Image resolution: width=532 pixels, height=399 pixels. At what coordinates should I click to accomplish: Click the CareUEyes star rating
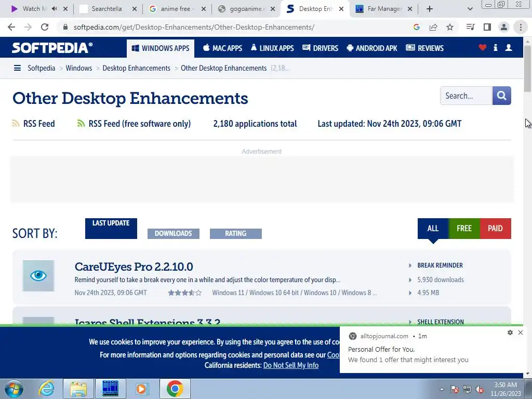[184, 293]
